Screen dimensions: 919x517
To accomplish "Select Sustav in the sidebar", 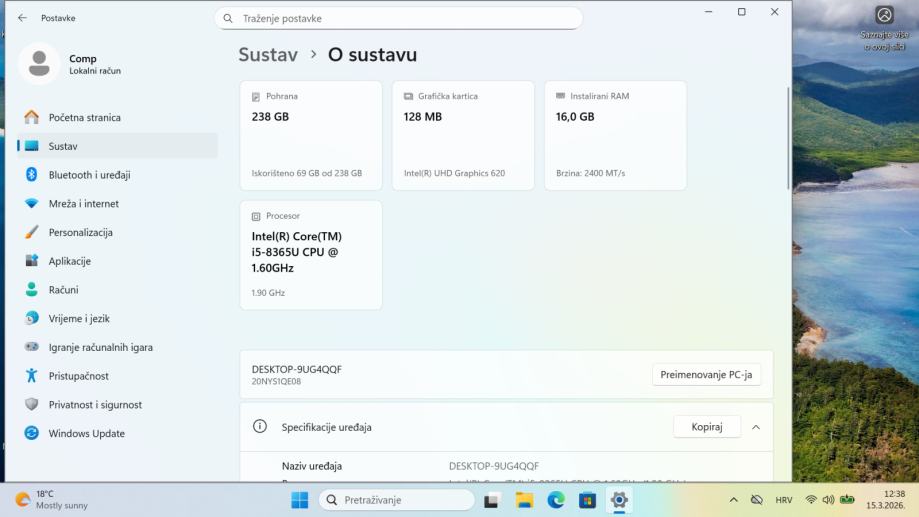I will (x=117, y=146).
